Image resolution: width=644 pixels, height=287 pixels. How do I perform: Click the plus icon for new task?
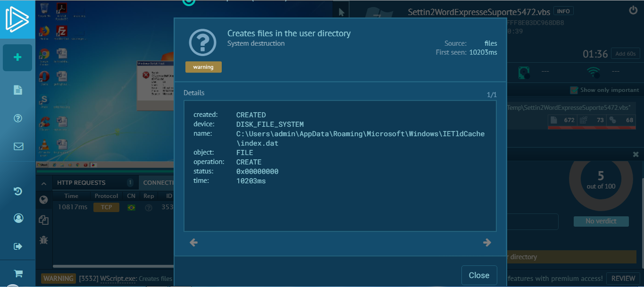pos(17,57)
